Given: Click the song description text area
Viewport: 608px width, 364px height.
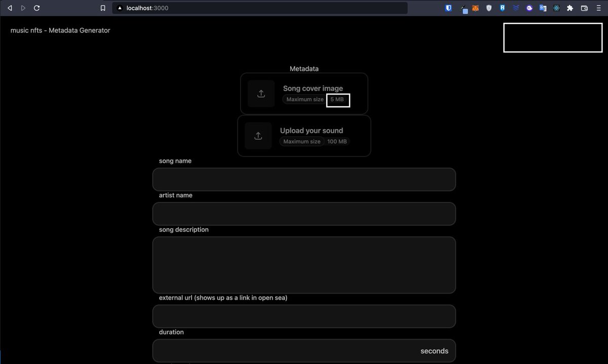Looking at the screenshot, I should 304,265.
